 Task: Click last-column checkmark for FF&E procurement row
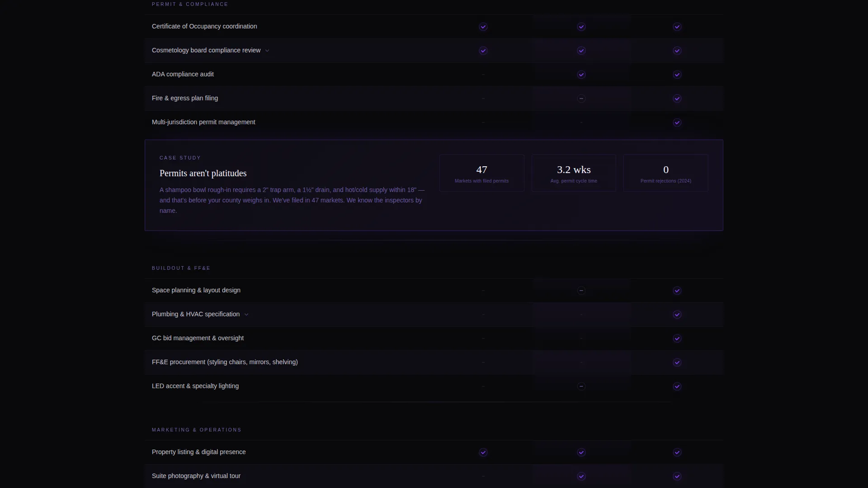point(677,362)
